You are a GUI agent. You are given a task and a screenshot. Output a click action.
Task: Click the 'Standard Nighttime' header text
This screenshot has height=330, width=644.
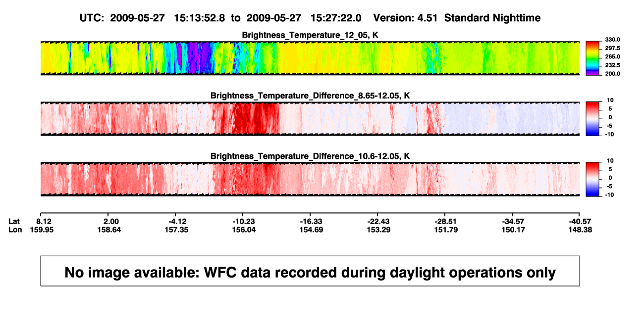(492, 18)
